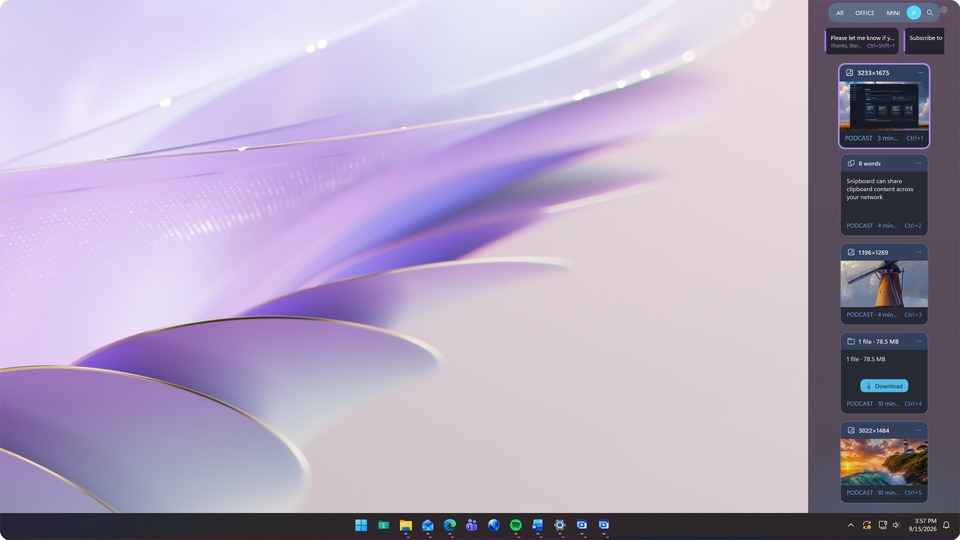
Task: Open File Explorer from the taskbar
Action: [405, 525]
